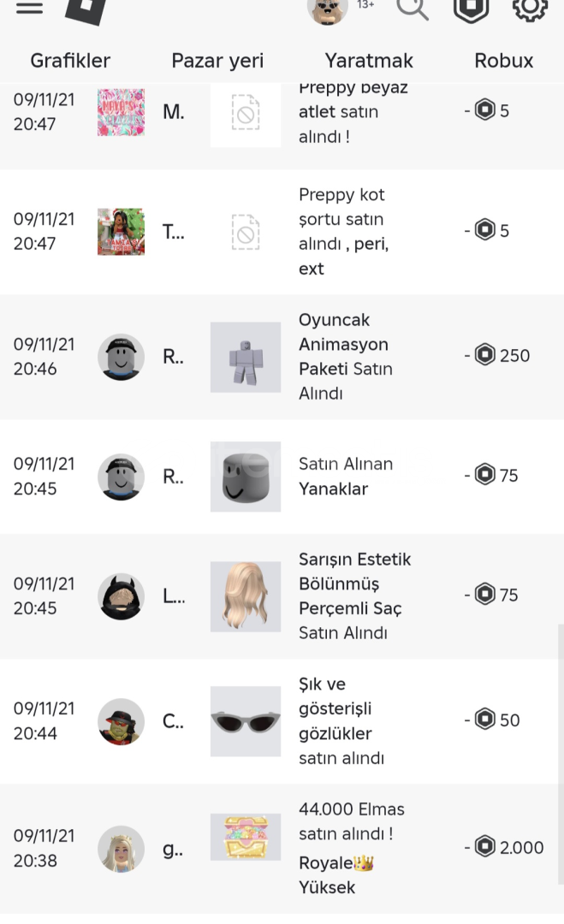
Task: Open the Robux balance hexagon icon
Action: coord(470,8)
